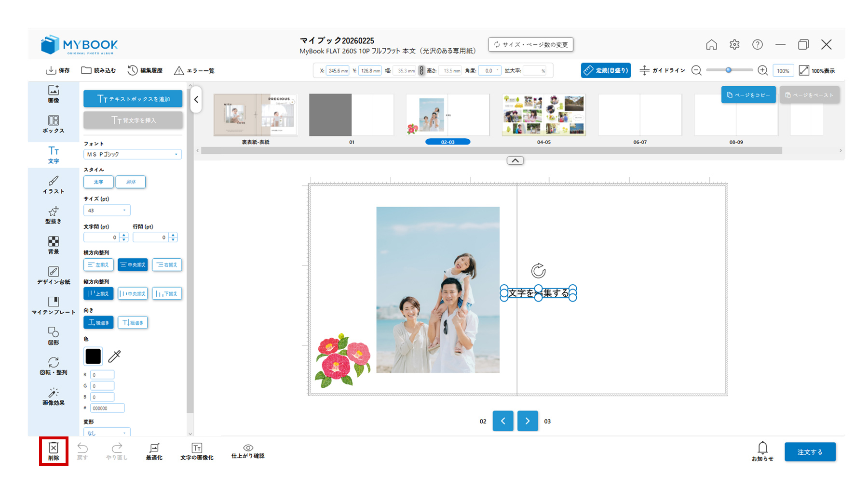The image size is (868, 488).
Task: Collapse the page thumbnail strip
Action: (x=515, y=160)
